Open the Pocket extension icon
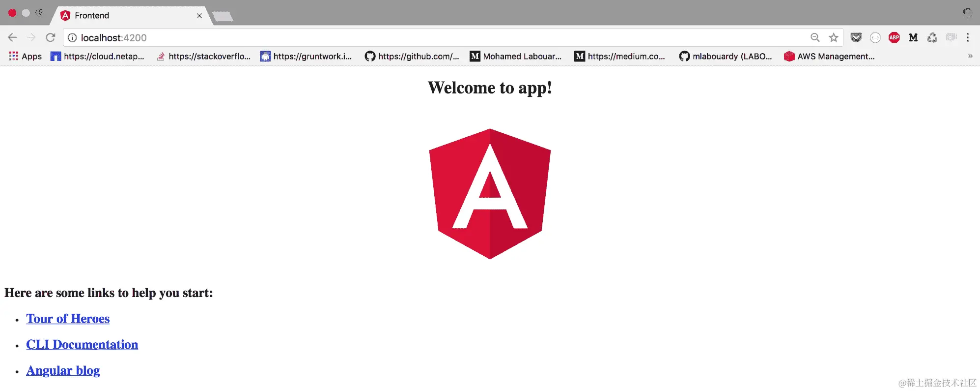Screen dimensions: 980x391 pyautogui.click(x=856, y=37)
